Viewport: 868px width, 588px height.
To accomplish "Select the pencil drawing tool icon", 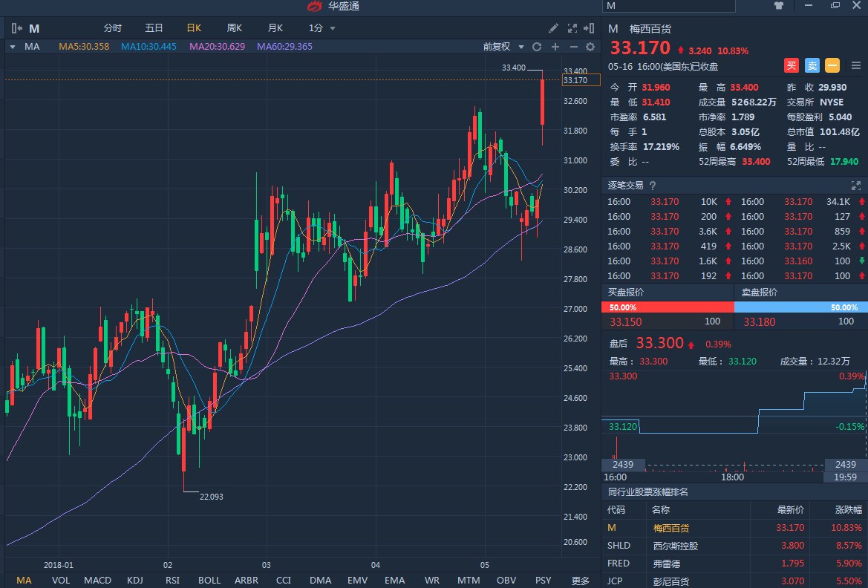I will point(553,28).
